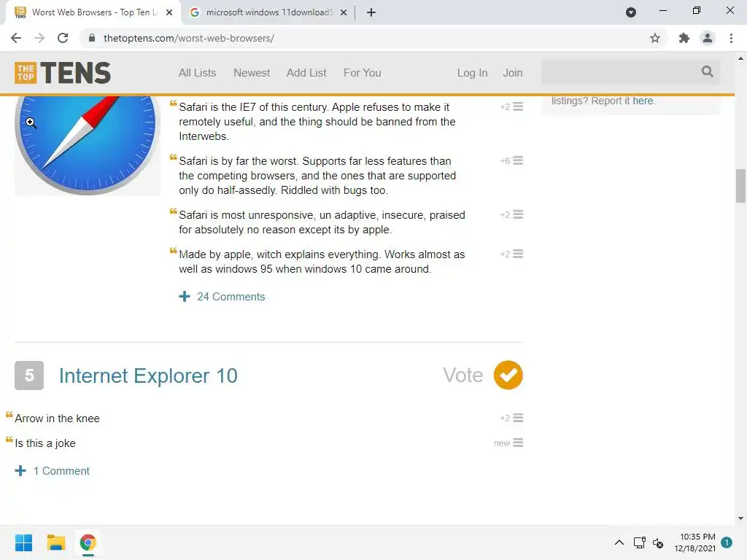
Task: Click the '+6' vote count on Safari comment
Action: tap(505, 161)
